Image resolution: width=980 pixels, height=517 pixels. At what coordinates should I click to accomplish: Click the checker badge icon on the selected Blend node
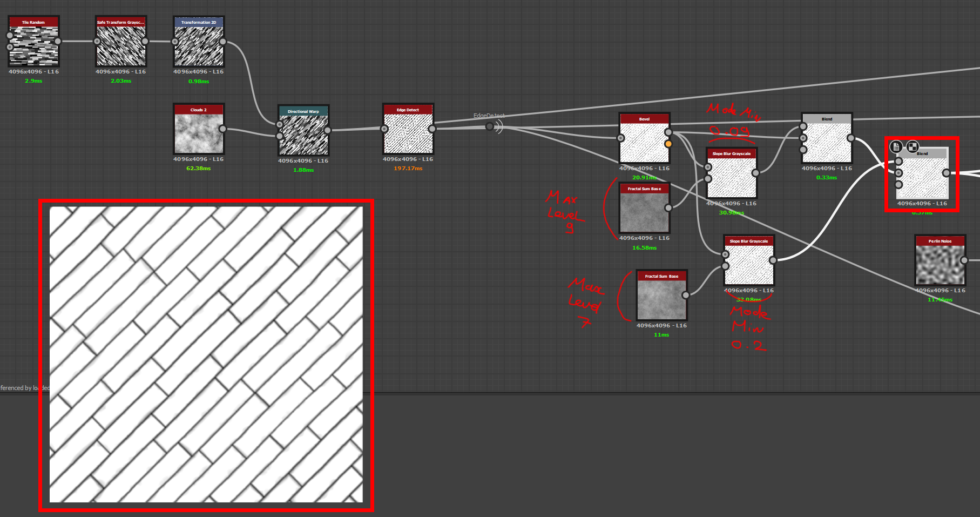912,146
